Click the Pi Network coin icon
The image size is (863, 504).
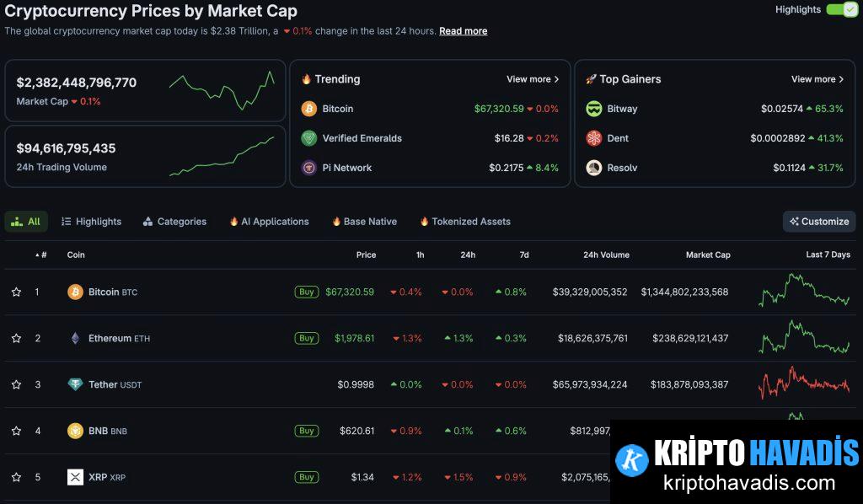(308, 167)
